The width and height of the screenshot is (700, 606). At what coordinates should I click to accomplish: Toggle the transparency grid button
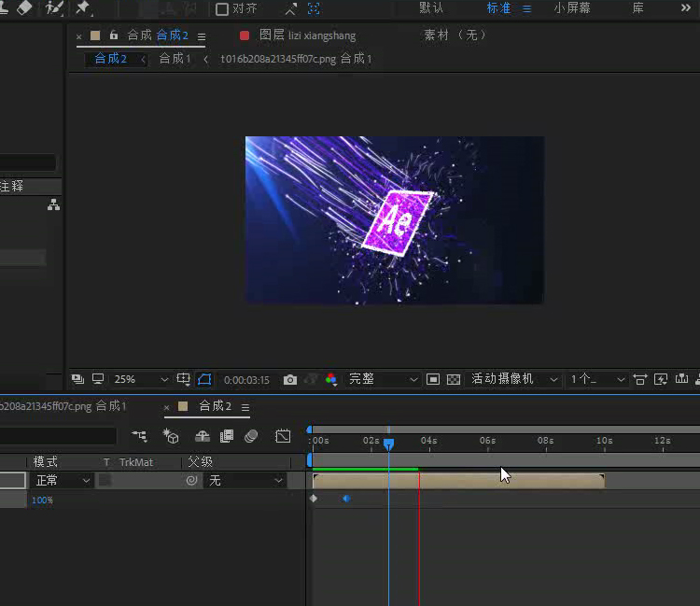(454, 380)
